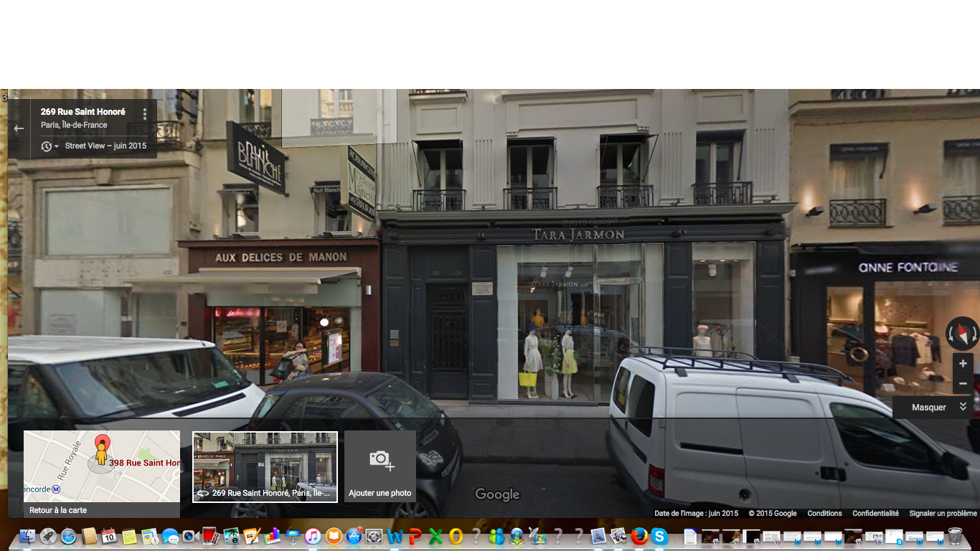This screenshot has width=980, height=551.
Task: Open FaceTime in the dock
Action: coord(190,536)
